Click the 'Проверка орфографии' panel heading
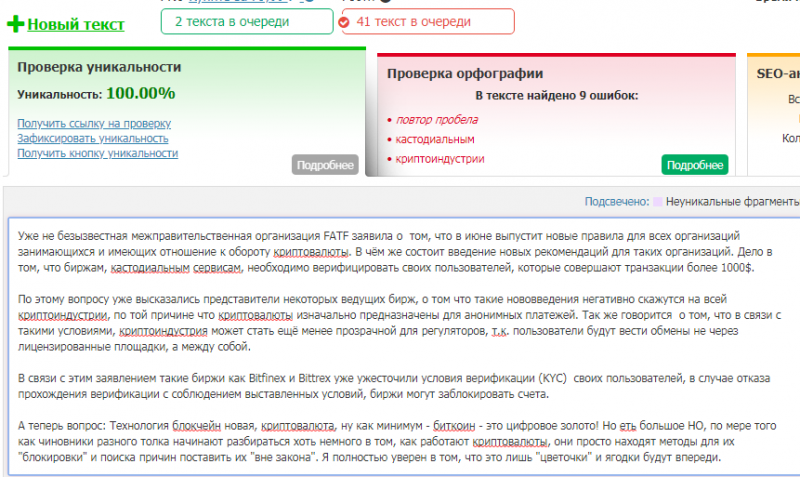Image resolution: width=800 pixels, height=477 pixels. pos(465,73)
